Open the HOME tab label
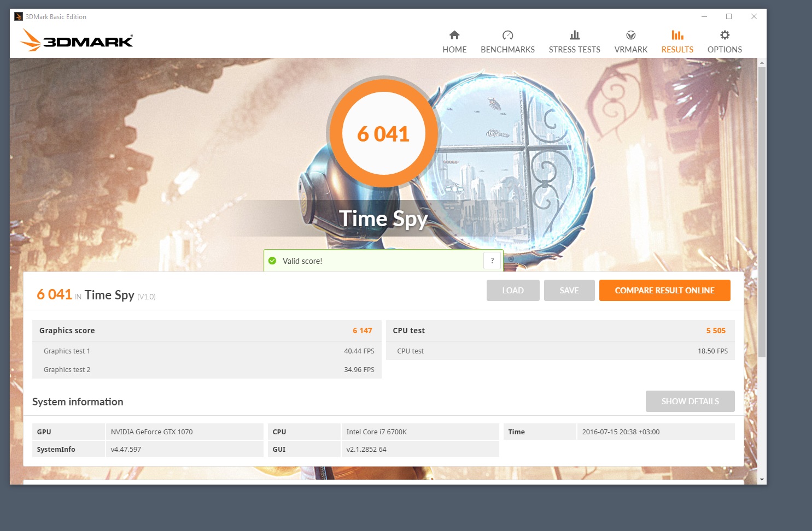This screenshot has height=531, width=812. tap(454, 49)
